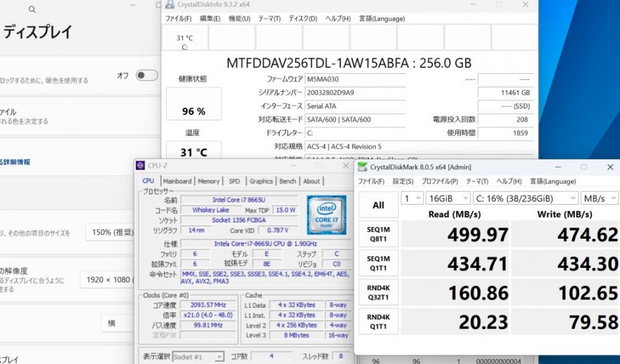Open 言語(Language) menu in CrystalDiskMark

click(553, 181)
